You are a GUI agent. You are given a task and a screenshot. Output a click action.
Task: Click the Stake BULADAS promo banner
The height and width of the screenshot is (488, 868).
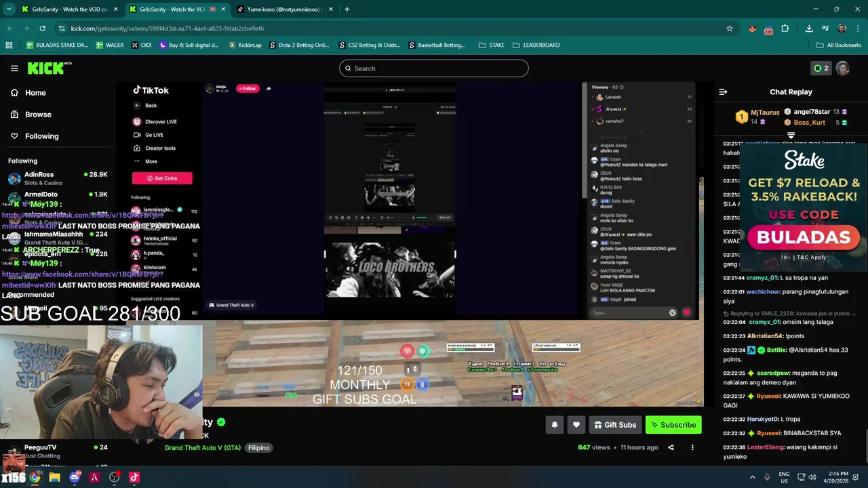click(x=804, y=207)
